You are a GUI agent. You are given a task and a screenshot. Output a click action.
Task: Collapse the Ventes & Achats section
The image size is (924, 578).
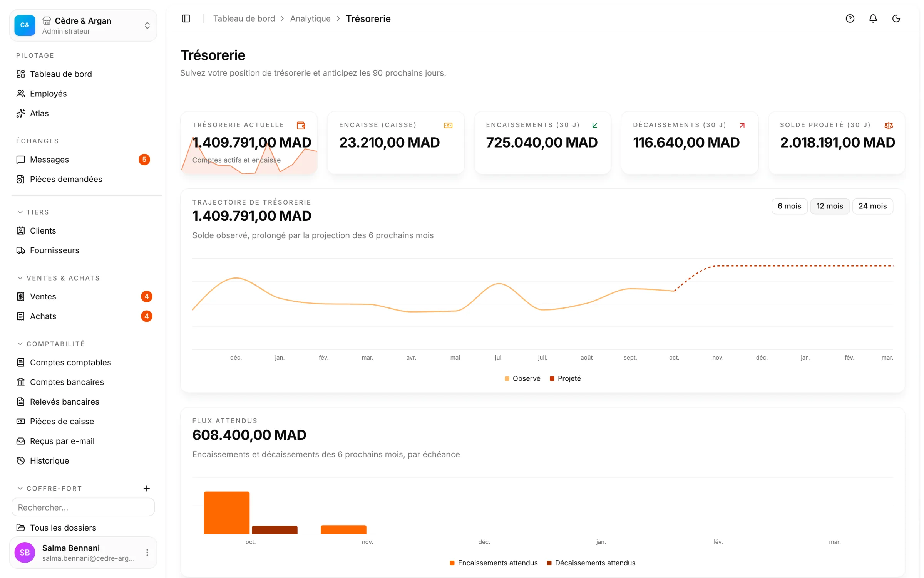[59, 278]
